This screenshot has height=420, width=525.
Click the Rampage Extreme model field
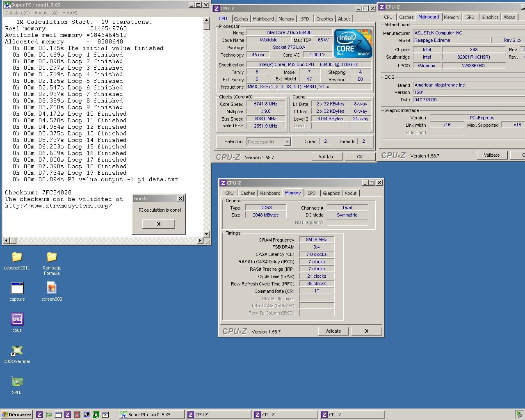452,40
